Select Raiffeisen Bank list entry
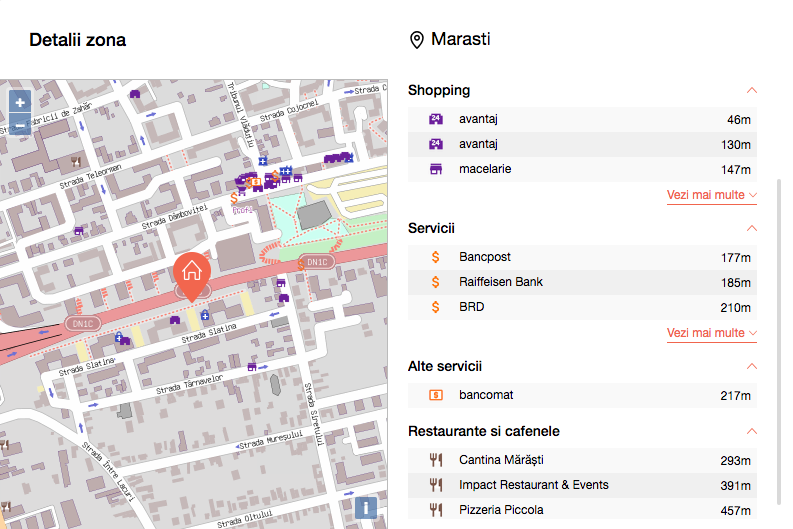 pyautogui.click(x=500, y=282)
